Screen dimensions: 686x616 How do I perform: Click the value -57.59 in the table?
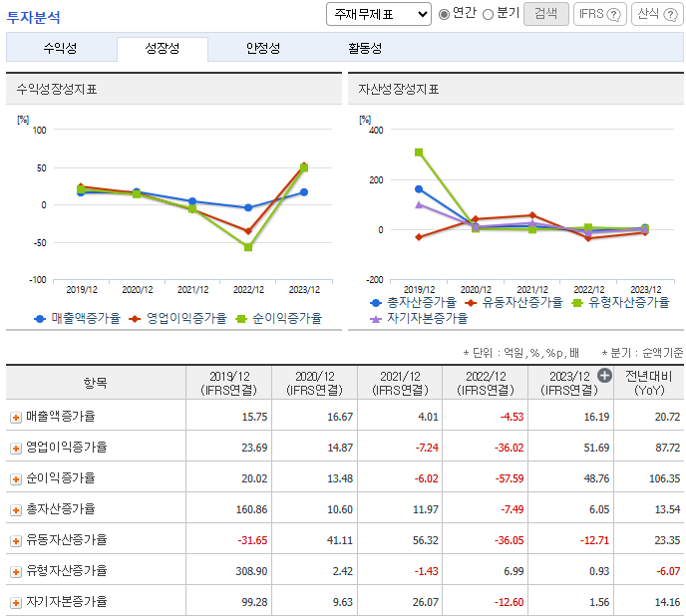click(x=510, y=478)
